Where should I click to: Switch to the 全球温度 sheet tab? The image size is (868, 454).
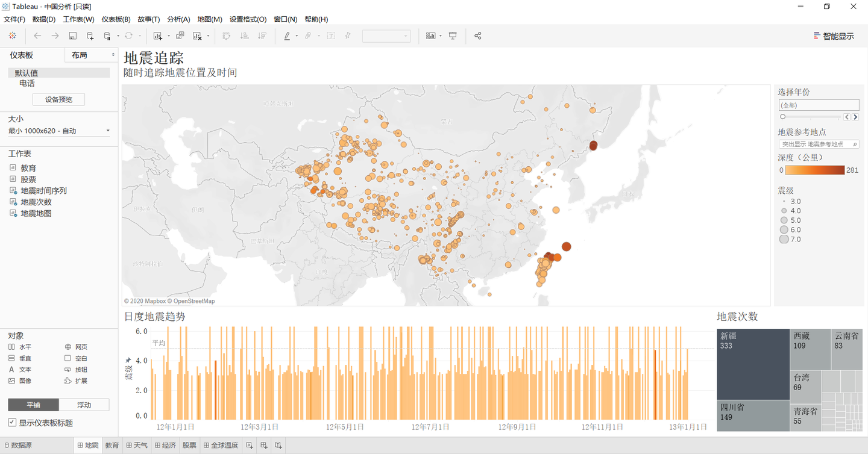(x=221, y=446)
